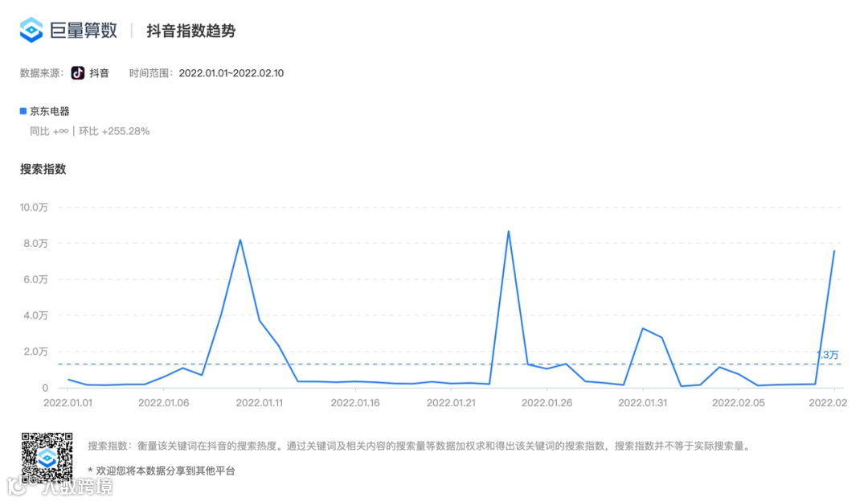Viewport: 868px width, 502px height.
Task: Click the 8.0万 y-axis label
Action: coord(35,243)
